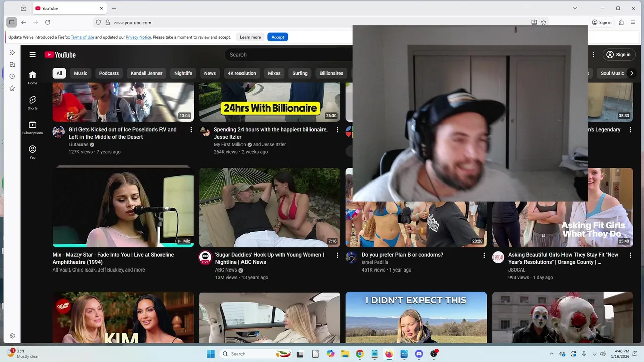Reload the page with refresh icon
The image size is (644, 362).
click(x=48, y=22)
